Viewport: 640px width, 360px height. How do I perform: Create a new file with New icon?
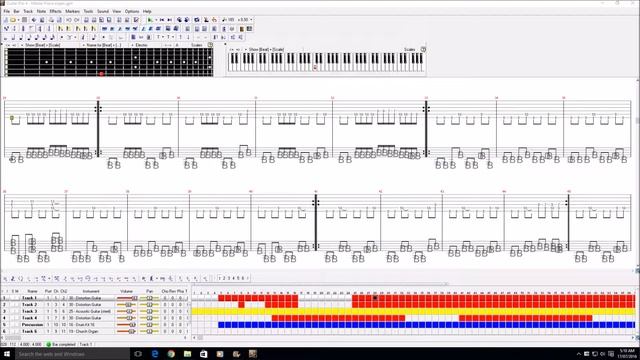point(6,20)
